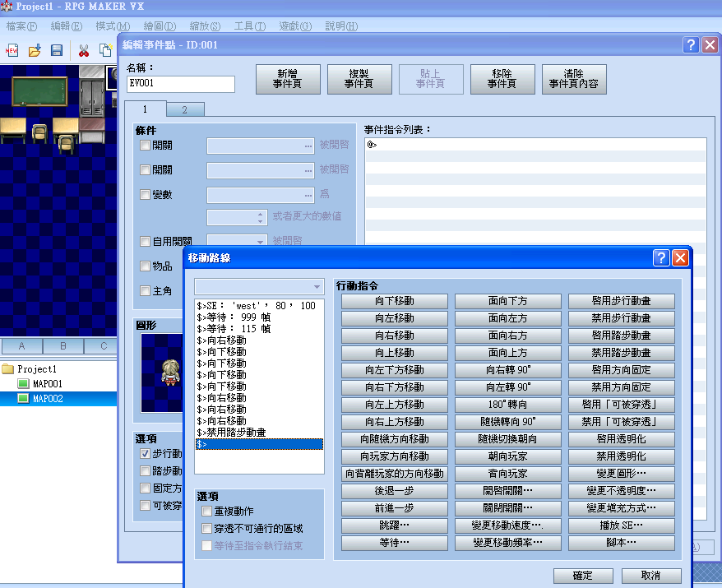Enable the 變數 condition checkbox
The width and height of the screenshot is (722, 588).
(145, 194)
